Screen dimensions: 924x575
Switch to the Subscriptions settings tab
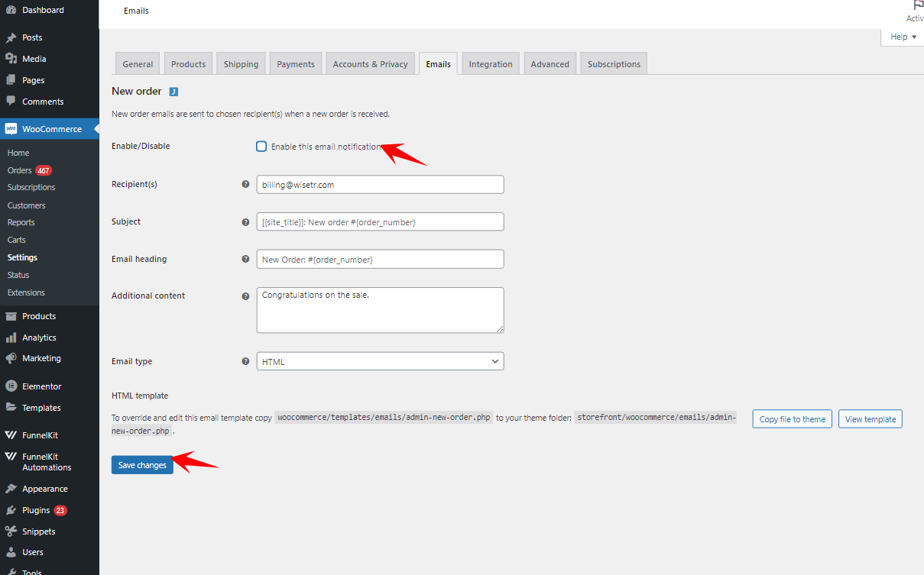613,63
